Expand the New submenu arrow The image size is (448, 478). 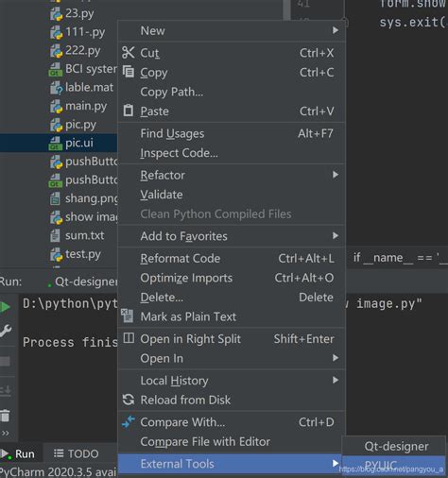[x=336, y=30]
